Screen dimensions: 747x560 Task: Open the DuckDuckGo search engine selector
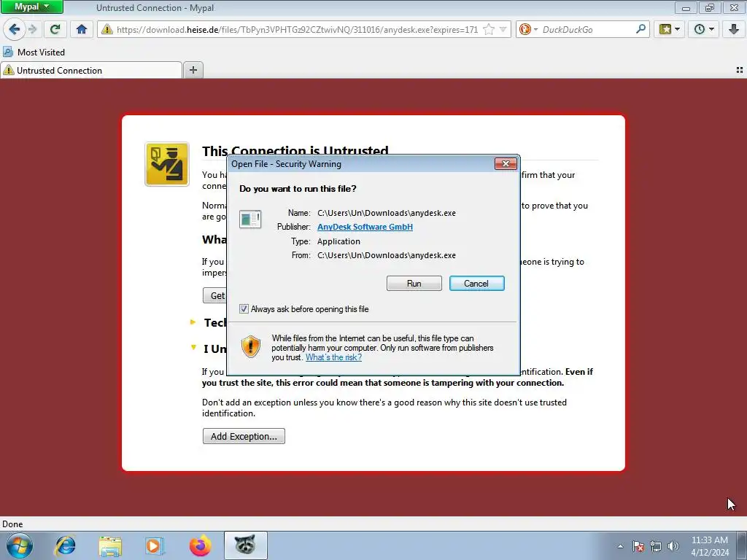point(528,29)
